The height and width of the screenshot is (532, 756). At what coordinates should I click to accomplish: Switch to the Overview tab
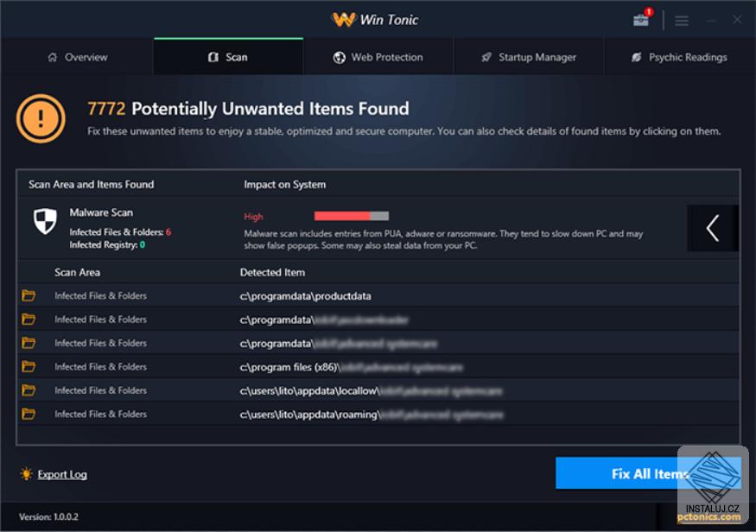point(77,57)
